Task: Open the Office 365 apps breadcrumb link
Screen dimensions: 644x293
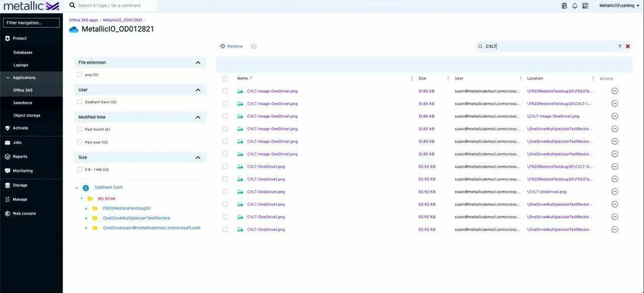Action: pos(84,20)
